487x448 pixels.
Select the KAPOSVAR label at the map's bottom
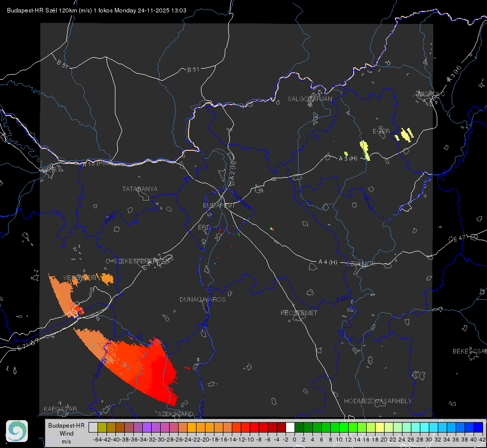tap(60, 409)
